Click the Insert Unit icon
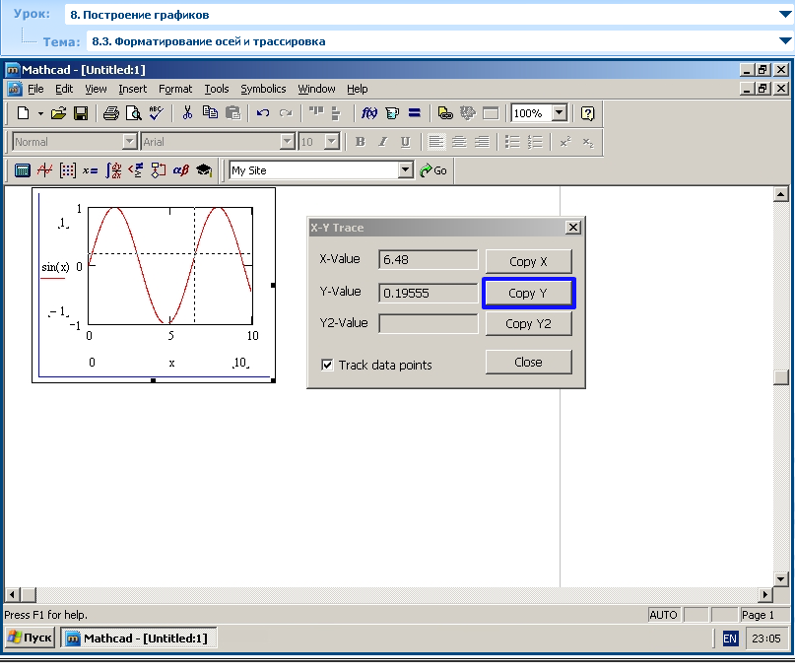This screenshot has width=795, height=672. (x=391, y=113)
